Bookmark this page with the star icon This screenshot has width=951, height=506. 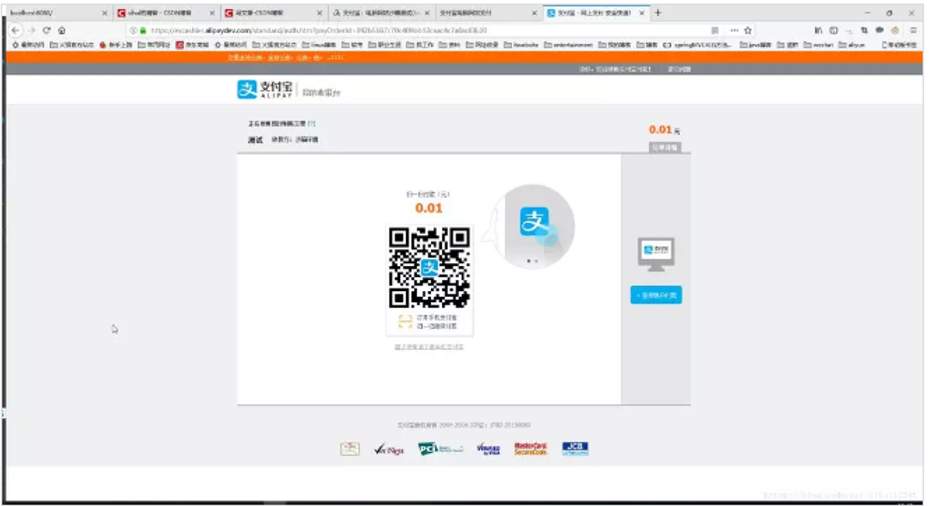point(748,30)
